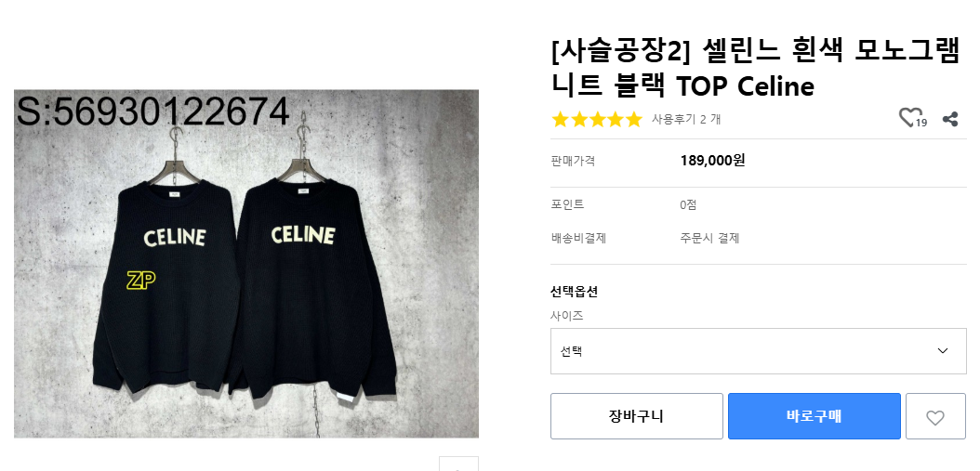Screen dimensions: 980x471
Task: Click the 선택옵션 section label
Action: [574, 291]
